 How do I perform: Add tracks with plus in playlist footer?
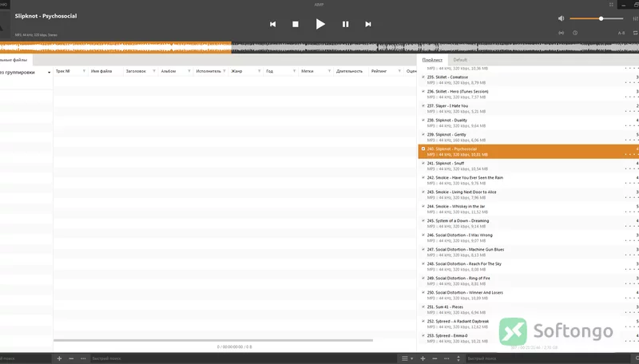[423, 358]
